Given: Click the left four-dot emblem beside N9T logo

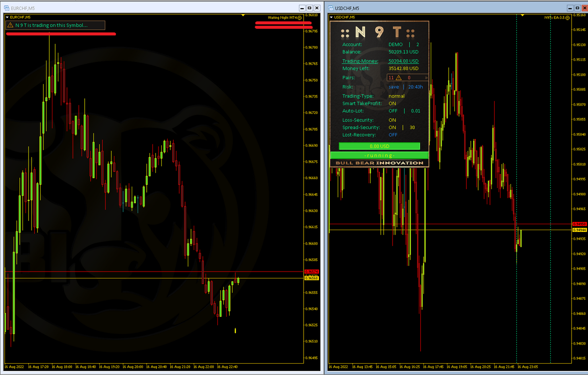Looking at the screenshot, I should 346,32.
